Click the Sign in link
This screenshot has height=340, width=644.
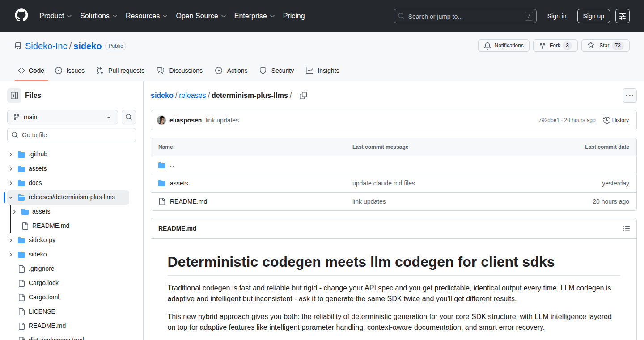point(557,16)
